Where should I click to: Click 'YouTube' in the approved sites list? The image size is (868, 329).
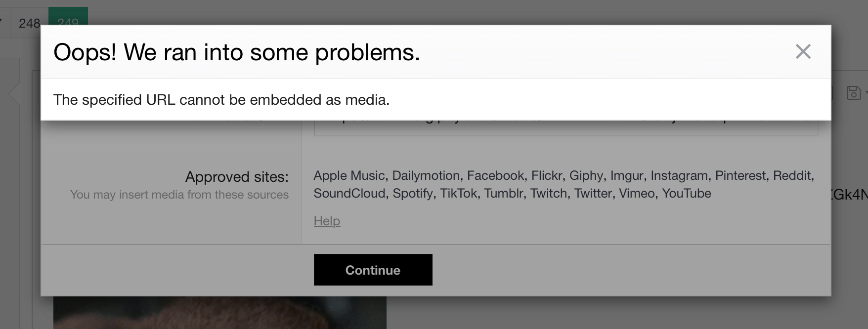(686, 193)
